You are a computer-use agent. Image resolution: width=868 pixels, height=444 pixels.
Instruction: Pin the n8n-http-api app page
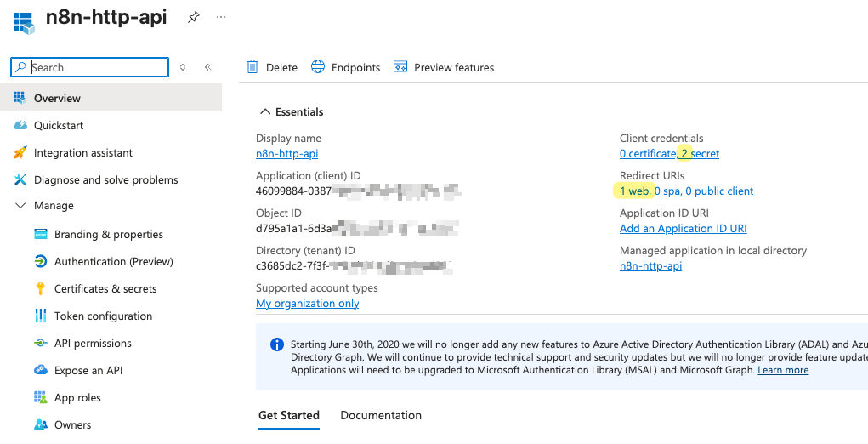point(194,17)
